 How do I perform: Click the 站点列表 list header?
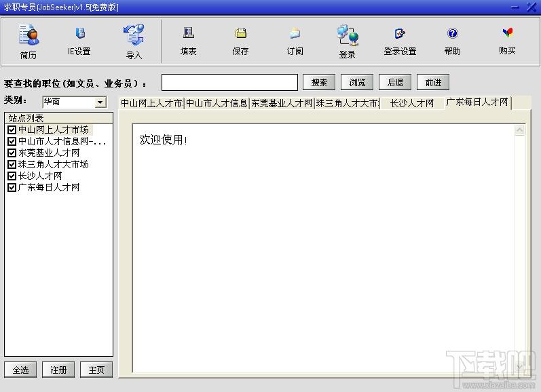click(58, 118)
